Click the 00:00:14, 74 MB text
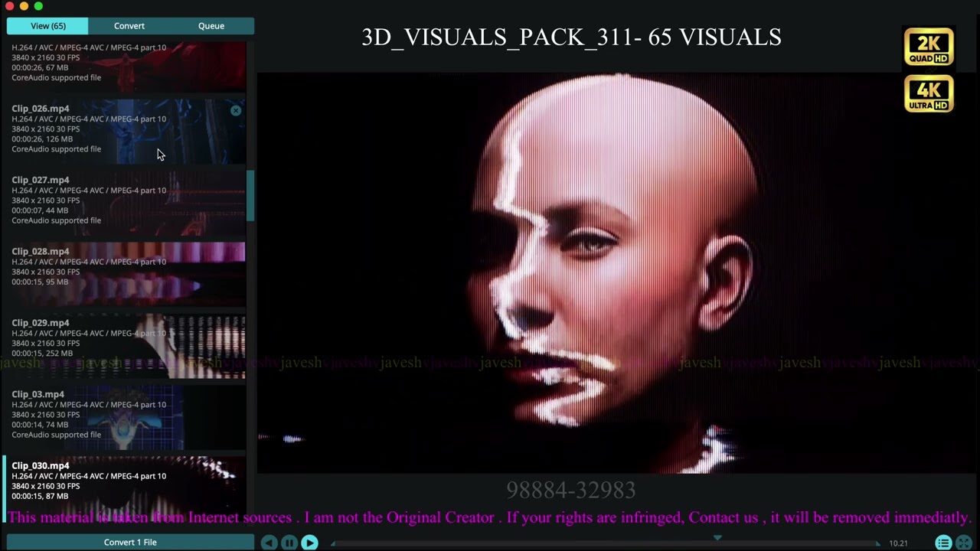Screen dimensions: 980x551 coord(40,425)
